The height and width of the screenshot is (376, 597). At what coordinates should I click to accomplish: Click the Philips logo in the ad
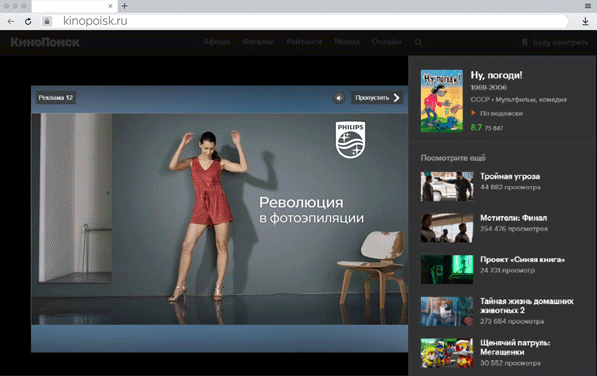pyautogui.click(x=350, y=140)
